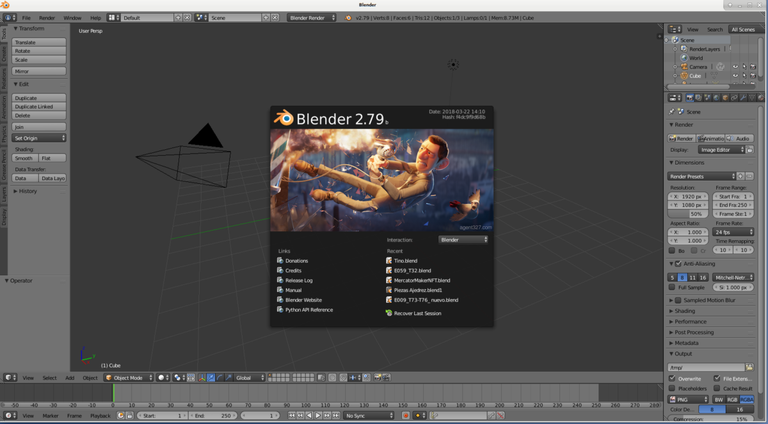The width and height of the screenshot is (768, 424).
Task: Click the Blender logo in the splash header
Action: tap(284, 118)
